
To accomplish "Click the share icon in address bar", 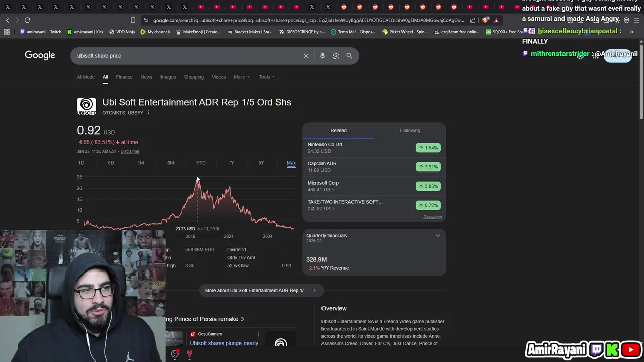I will tap(473, 20).
